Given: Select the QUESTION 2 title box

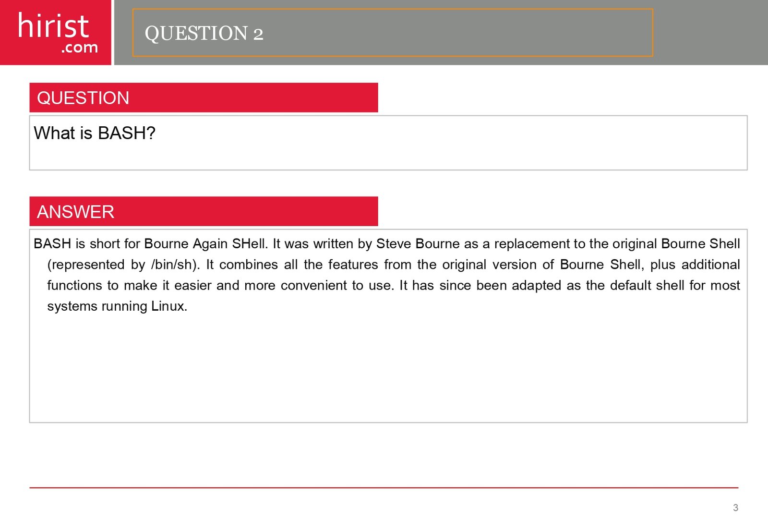Looking at the screenshot, I should (x=393, y=33).
